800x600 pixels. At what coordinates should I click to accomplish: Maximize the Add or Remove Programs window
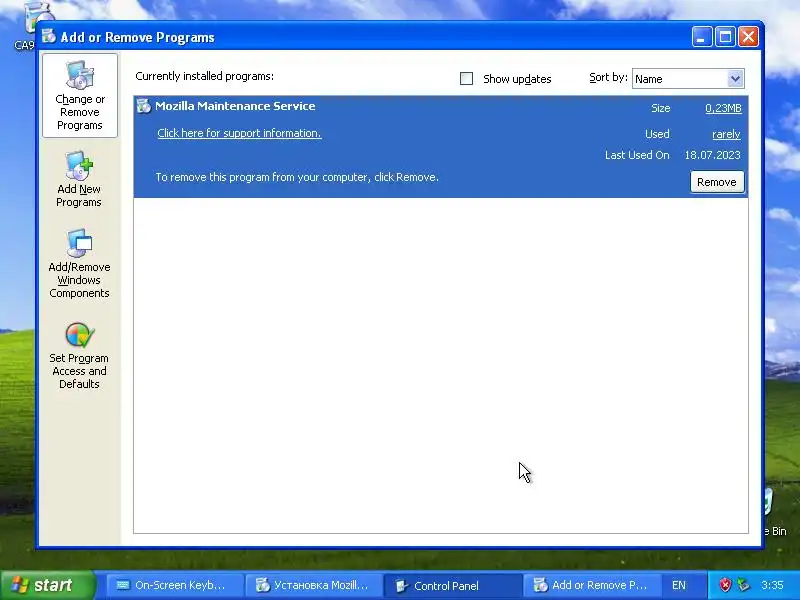click(725, 37)
